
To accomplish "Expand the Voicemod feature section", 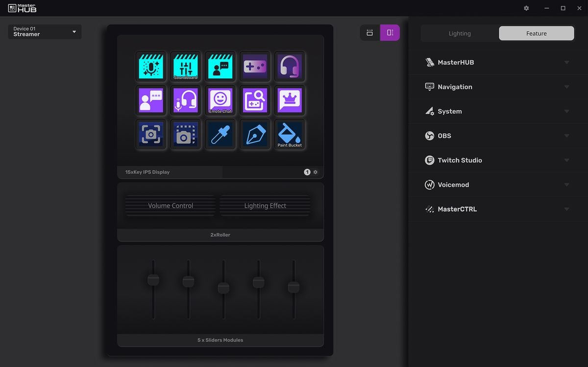I will 498,185.
